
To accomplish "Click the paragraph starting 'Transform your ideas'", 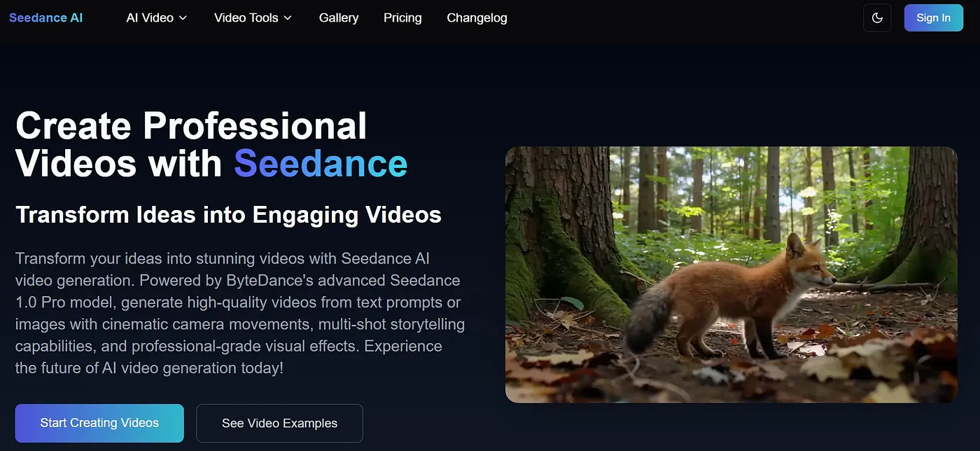I will click(239, 313).
